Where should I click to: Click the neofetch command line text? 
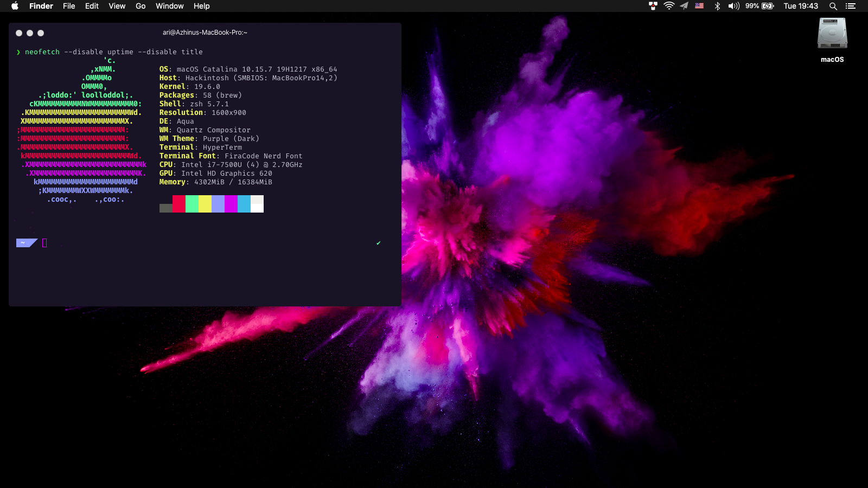point(114,52)
